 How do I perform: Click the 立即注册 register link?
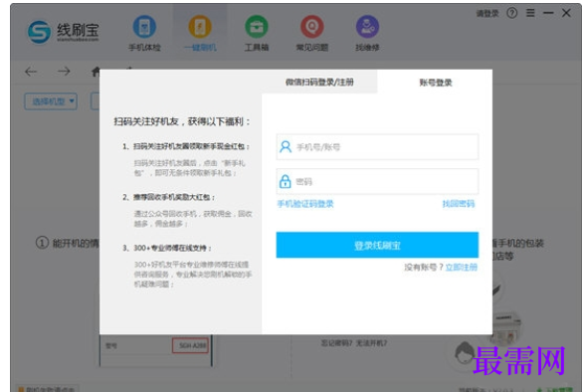(x=461, y=268)
